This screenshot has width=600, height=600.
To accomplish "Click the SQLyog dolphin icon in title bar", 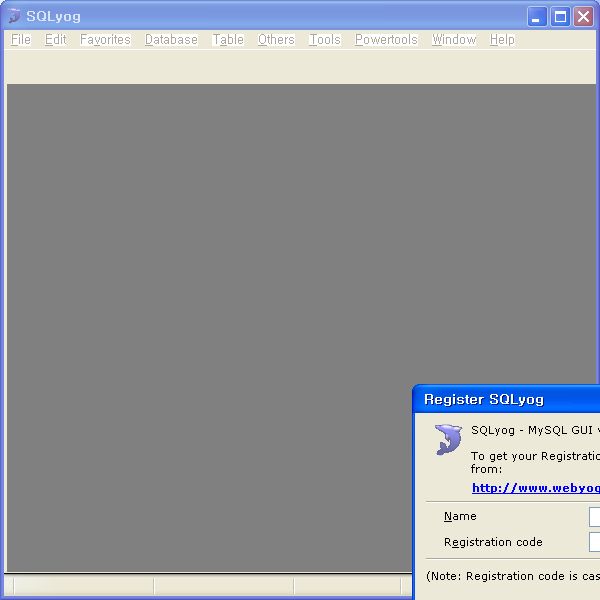I will 14,16.
